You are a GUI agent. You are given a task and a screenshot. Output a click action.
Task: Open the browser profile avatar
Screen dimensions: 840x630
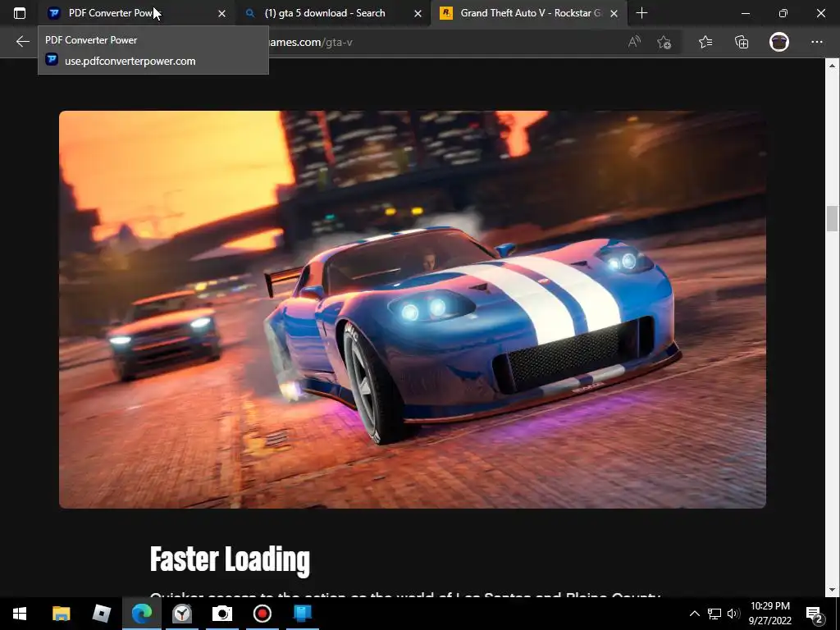click(x=779, y=42)
